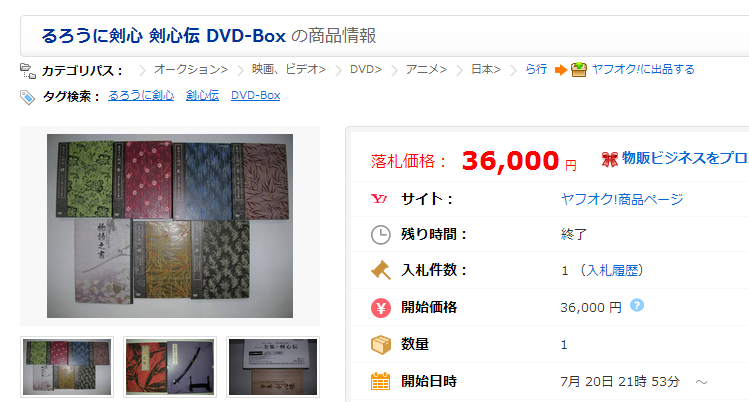
Task: Click the auction gavel bid count icon
Action: (x=381, y=270)
